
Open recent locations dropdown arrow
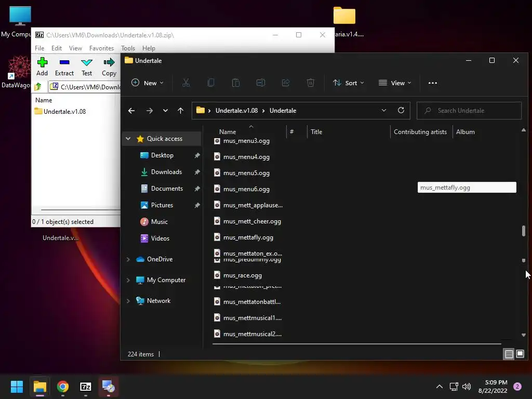point(165,111)
